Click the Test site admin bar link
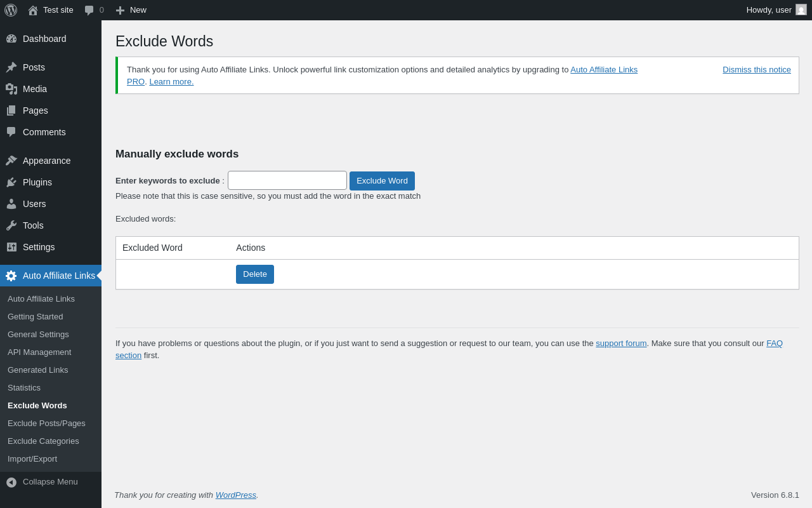 coord(51,10)
